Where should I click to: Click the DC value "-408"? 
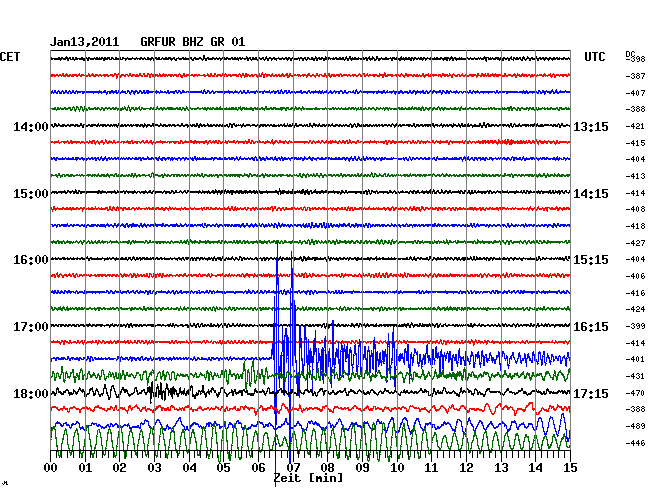(x=635, y=209)
